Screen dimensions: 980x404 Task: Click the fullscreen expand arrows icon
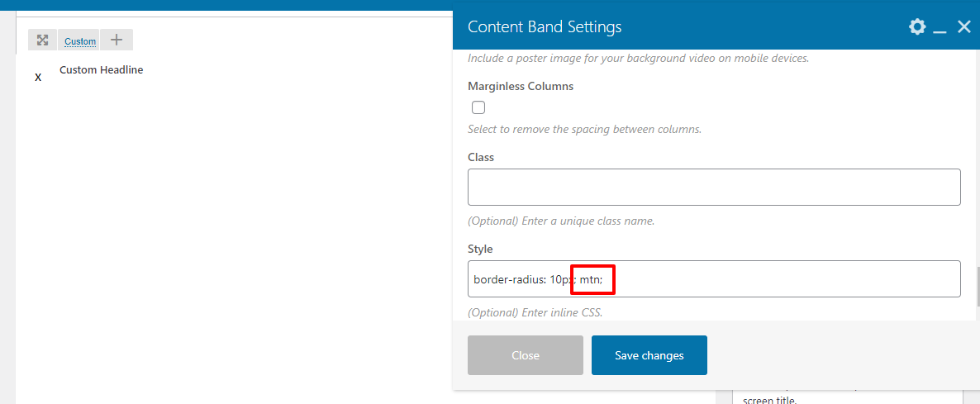43,40
